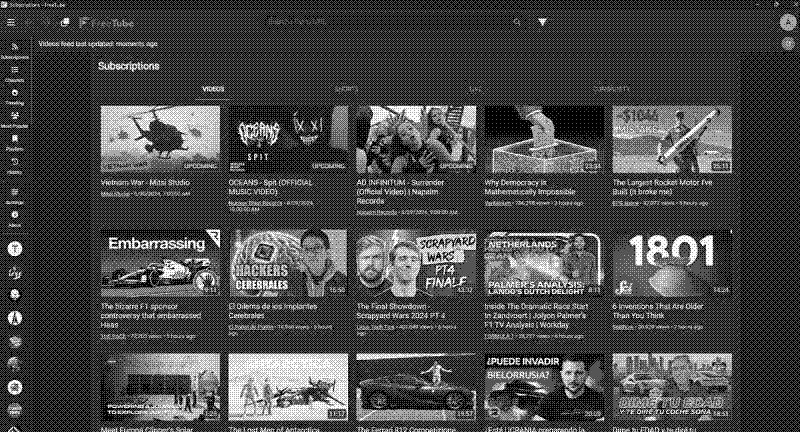Click title 'AD INFINITUM - Surrender'

coord(401,191)
